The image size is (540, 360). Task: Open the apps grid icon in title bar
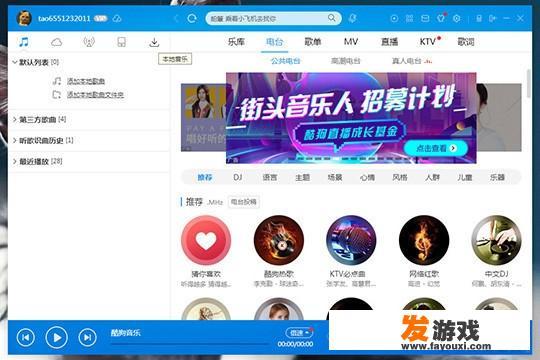pos(409,18)
